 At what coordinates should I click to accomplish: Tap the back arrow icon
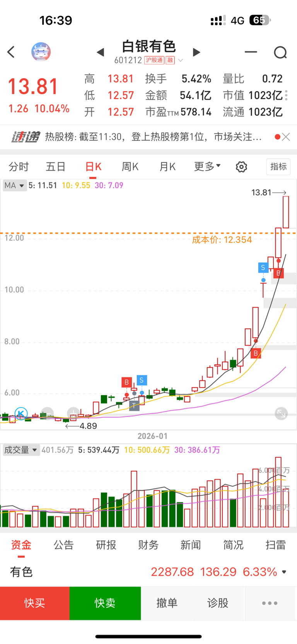[11, 52]
